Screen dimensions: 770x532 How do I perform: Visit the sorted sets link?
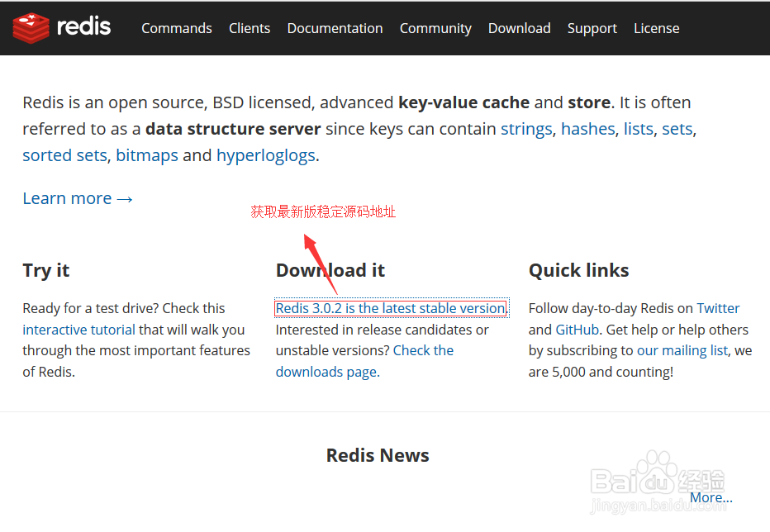64,155
